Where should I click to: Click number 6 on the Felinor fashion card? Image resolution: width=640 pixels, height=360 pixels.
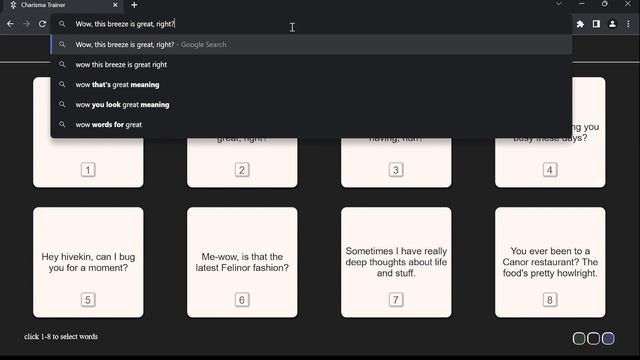[x=242, y=300]
